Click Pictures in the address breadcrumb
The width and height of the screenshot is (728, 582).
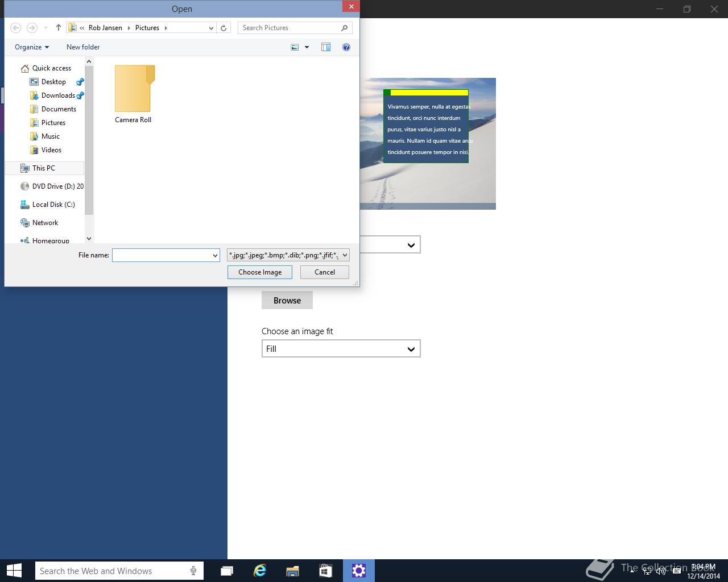coord(147,28)
